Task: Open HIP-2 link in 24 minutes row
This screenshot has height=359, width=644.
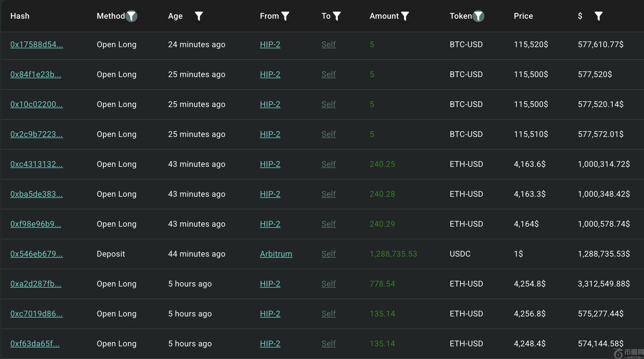Action: [270, 44]
